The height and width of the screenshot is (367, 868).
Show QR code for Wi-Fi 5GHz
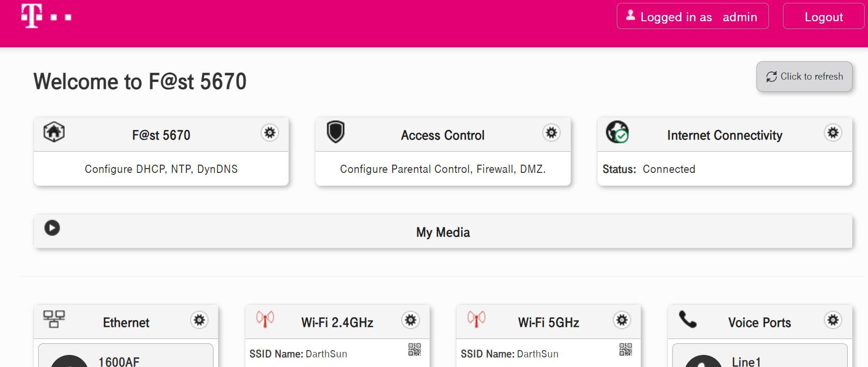[x=626, y=350]
